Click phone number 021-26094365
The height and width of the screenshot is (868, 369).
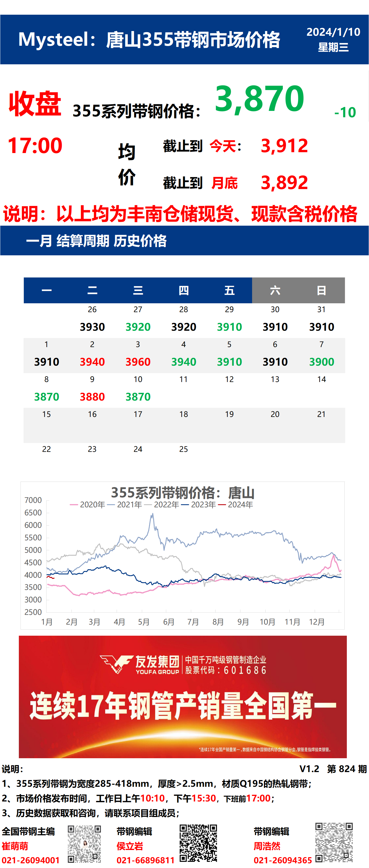(x=283, y=860)
